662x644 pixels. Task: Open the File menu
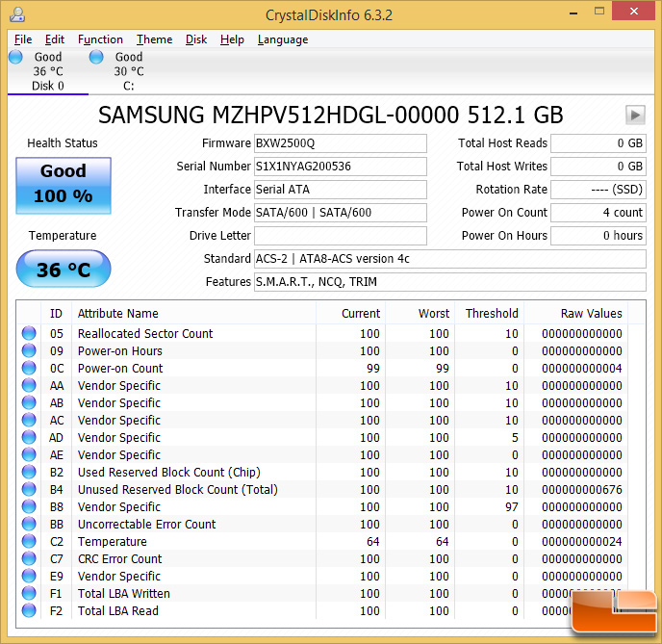(x=23, y=39)
